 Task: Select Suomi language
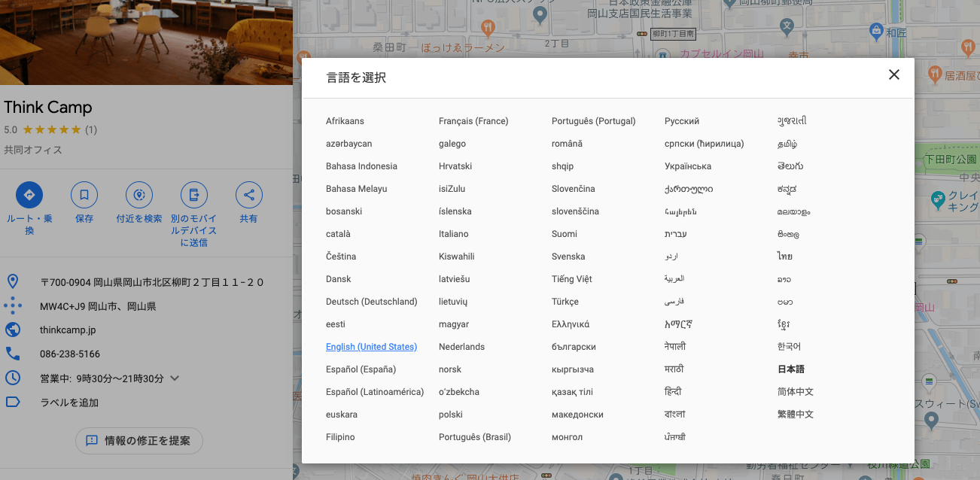[x=565, y=234]
